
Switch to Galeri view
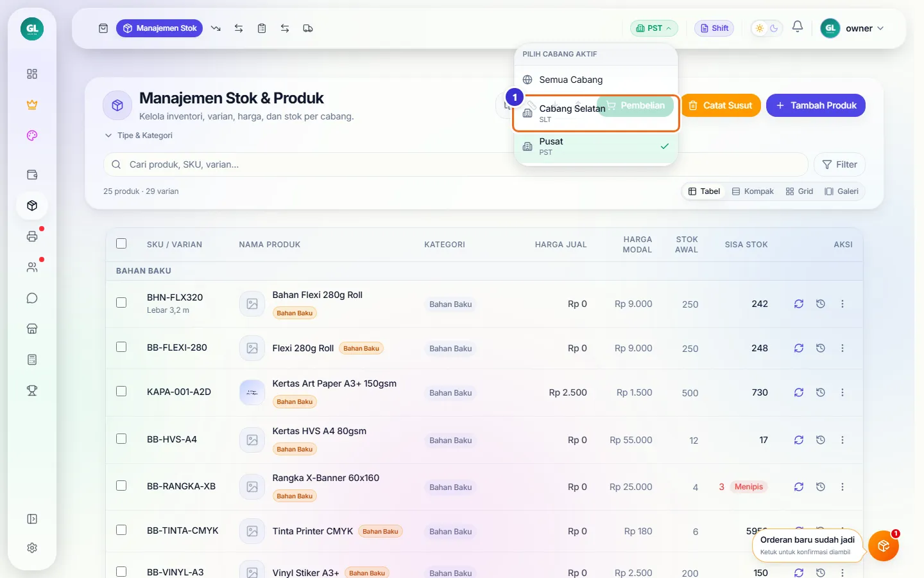tap(841, 191)
